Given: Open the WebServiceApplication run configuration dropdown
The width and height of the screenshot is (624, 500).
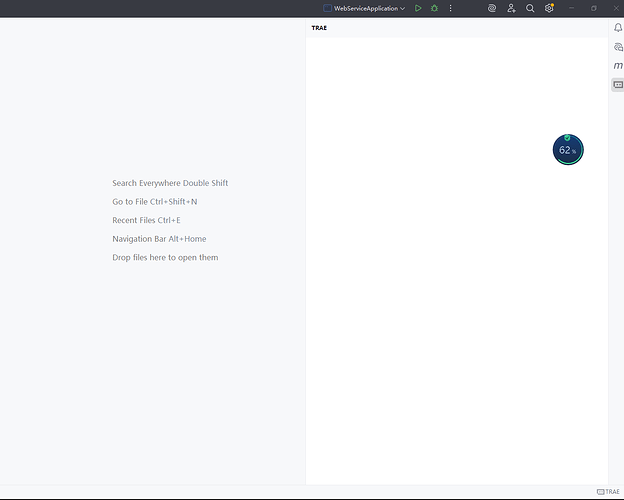Looking at the screenshot, I should point(364,8).
